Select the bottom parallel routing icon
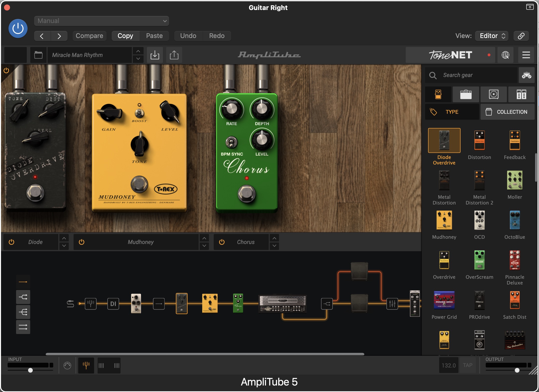The height and width of the screenshot is (392, 539). 23,327
